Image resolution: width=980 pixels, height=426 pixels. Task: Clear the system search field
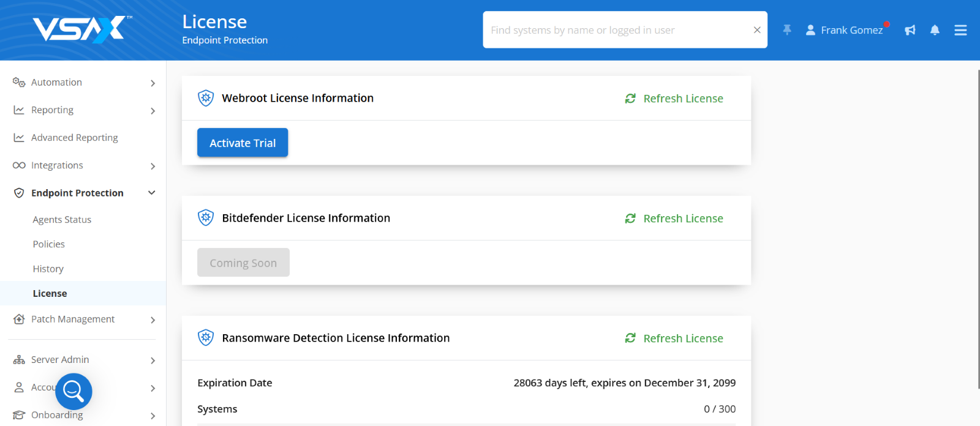tap(757, 30)
